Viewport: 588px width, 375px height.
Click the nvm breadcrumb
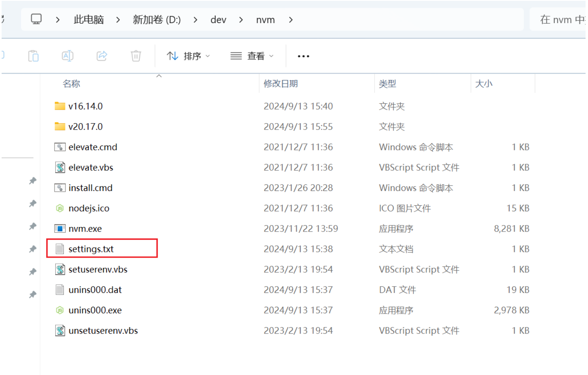point(265,20)
